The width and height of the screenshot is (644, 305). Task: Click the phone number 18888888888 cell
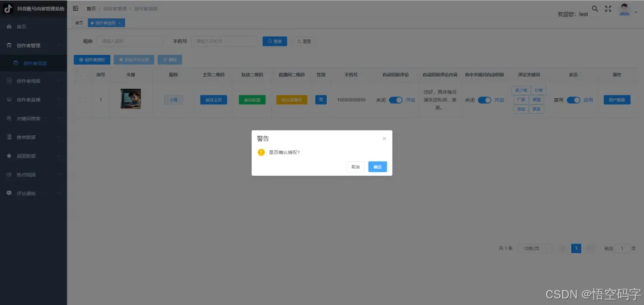tap(351, 100)
